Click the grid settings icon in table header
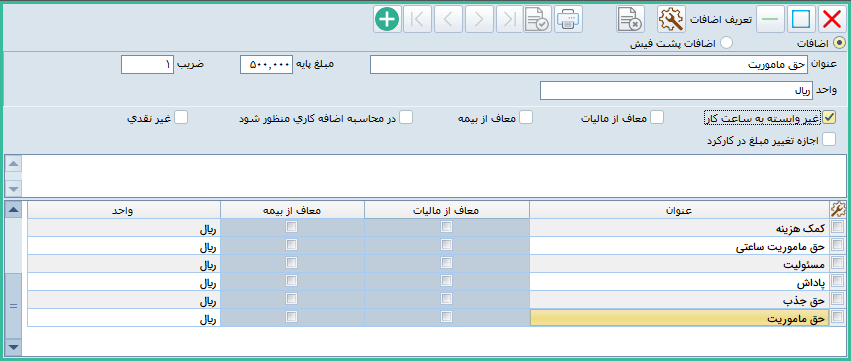 pos(838,209)
